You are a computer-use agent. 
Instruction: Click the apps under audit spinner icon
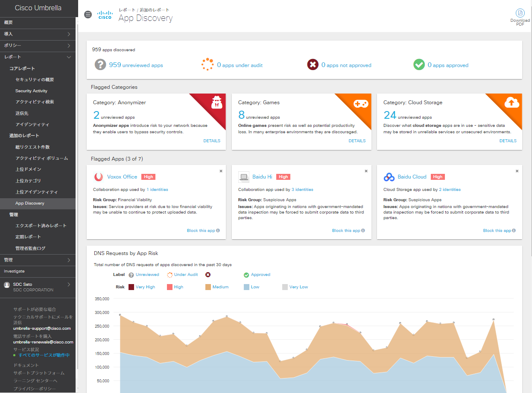point(208,65)
